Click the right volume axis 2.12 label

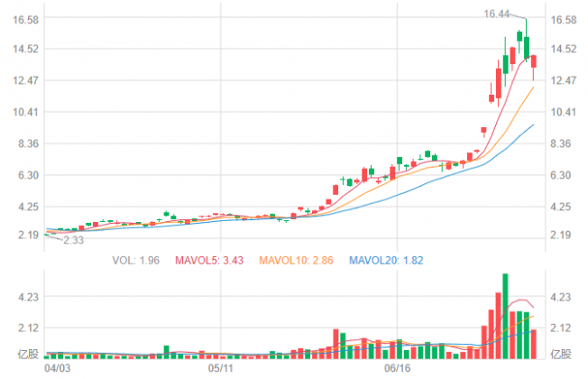(560, 328)
